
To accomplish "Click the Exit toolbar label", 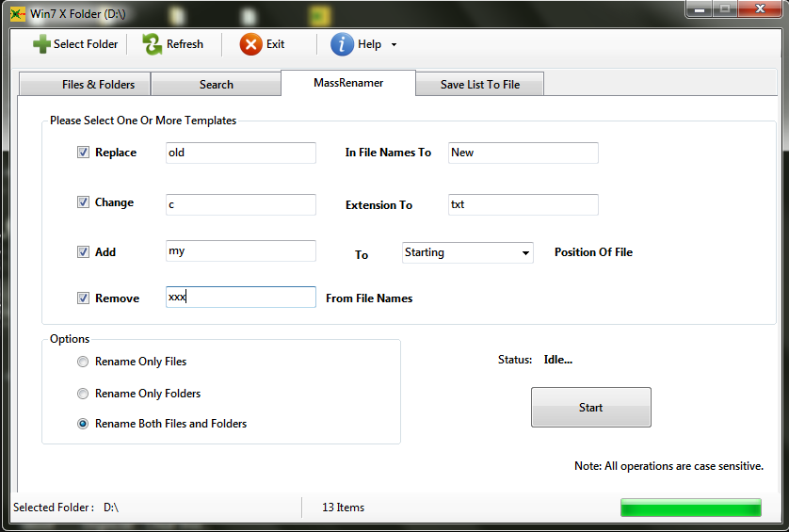I will click(275, 44).
